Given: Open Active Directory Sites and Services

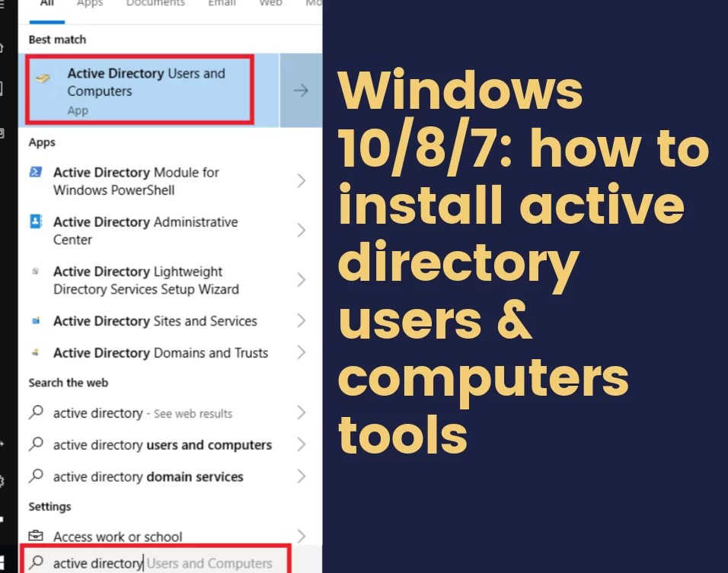Looking at the screenshot, I should click(155, 320).
